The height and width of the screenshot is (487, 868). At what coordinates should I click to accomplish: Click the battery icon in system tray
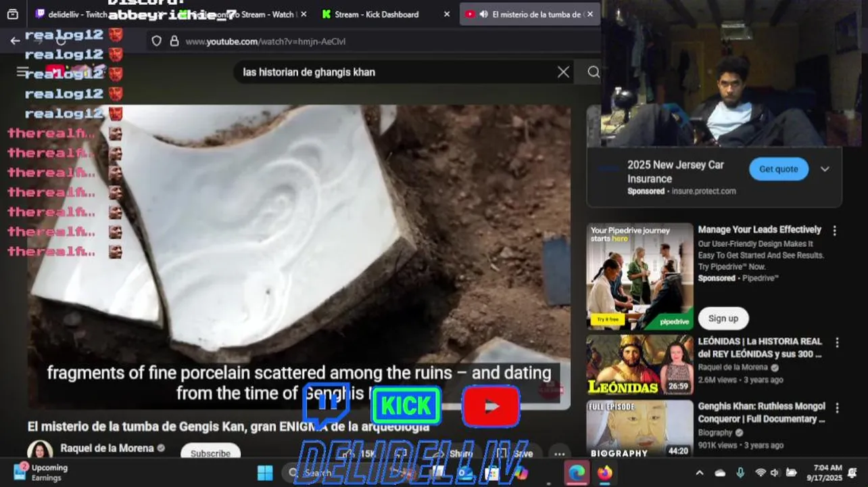coord(792,473)
